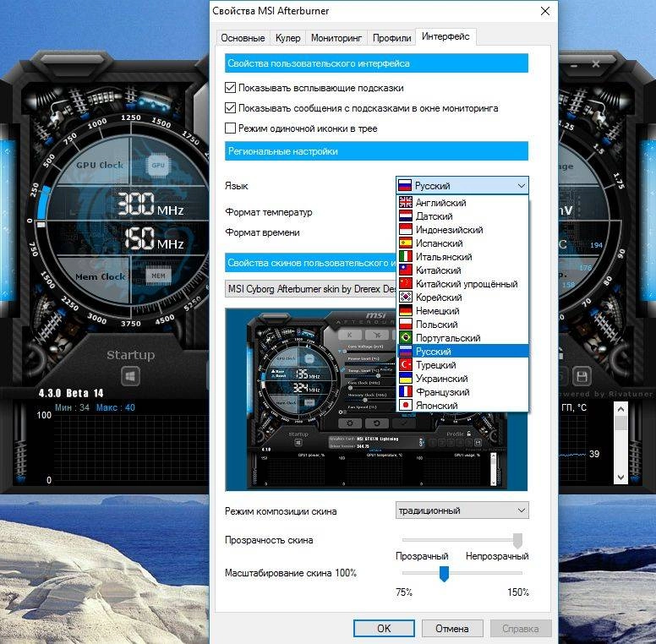This screenshot has height=644, width=656.
Task: Click the Startup Windows logo icon
Action: click(130, 377)
